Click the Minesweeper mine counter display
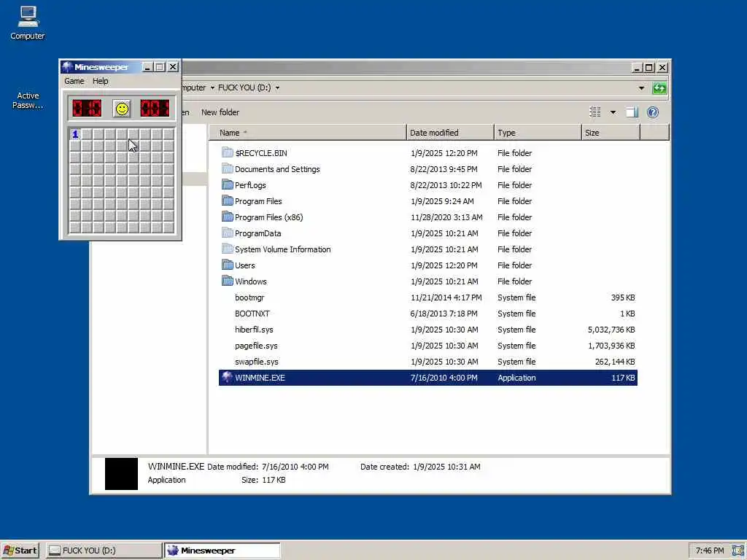The image size is (747, 560). point(87,109)
